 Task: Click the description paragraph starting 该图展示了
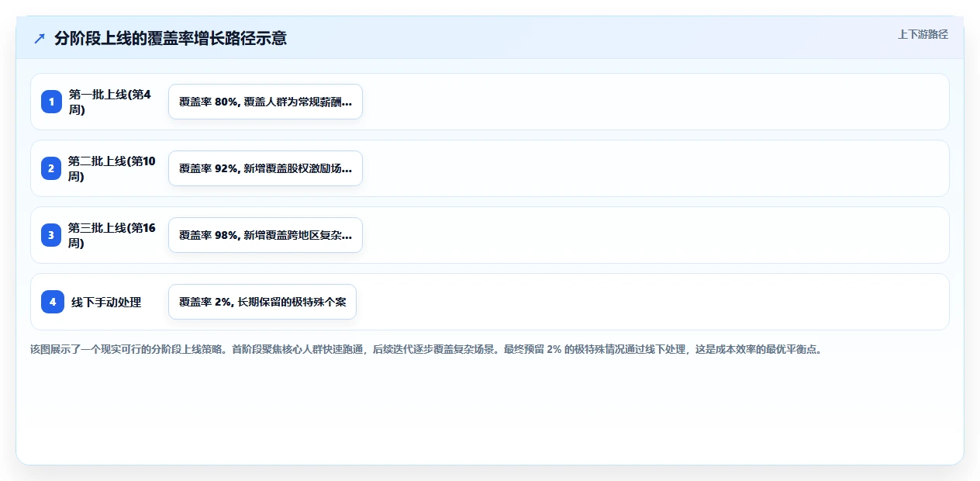[426, 349]
